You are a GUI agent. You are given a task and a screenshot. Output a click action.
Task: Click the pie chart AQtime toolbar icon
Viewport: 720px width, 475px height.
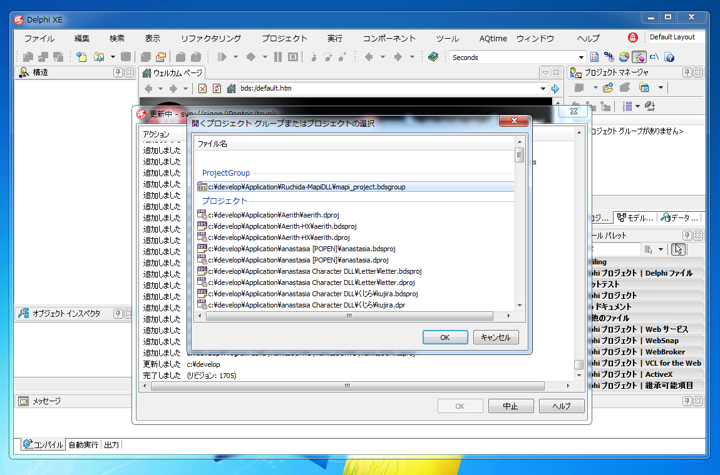624,57
